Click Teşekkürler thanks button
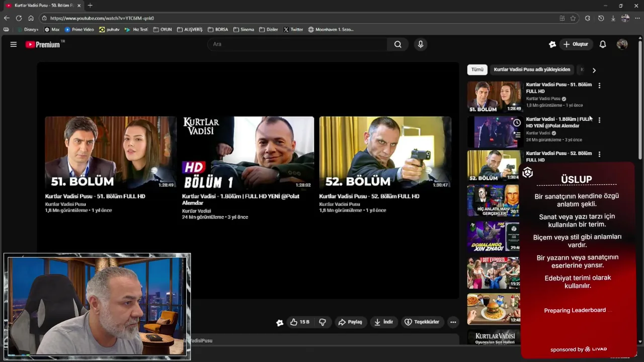 (422, 322)
